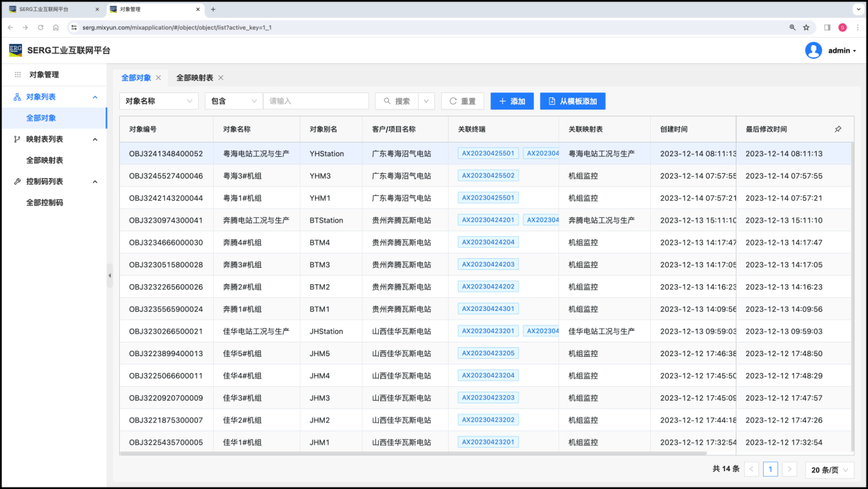Close the 全部对象 tab

coord(158,78)
